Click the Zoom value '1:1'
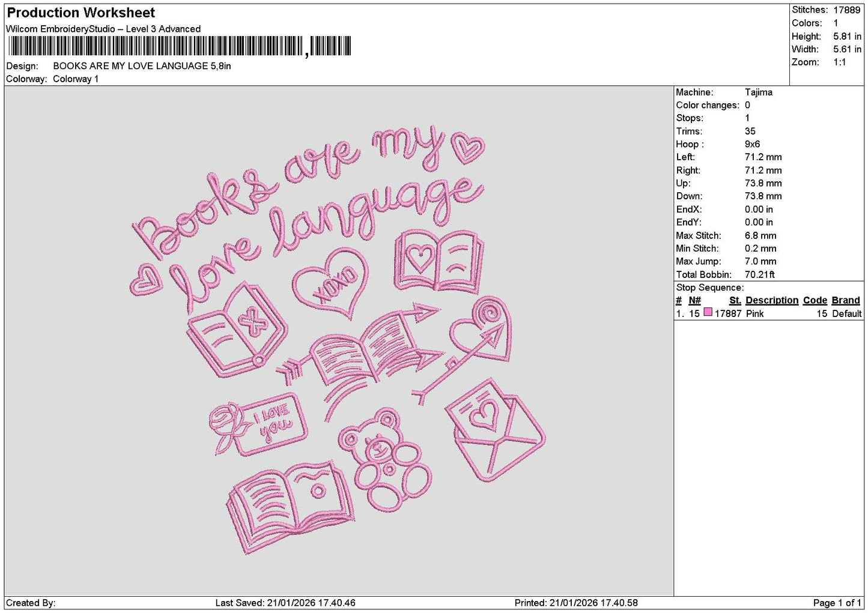 (x=839, y=62)
